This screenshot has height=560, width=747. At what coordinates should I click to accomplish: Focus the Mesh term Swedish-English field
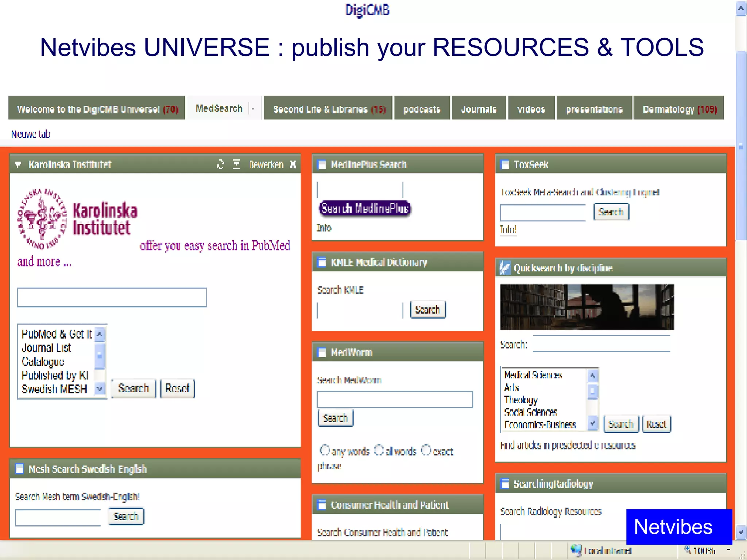(x=58, y=518)
